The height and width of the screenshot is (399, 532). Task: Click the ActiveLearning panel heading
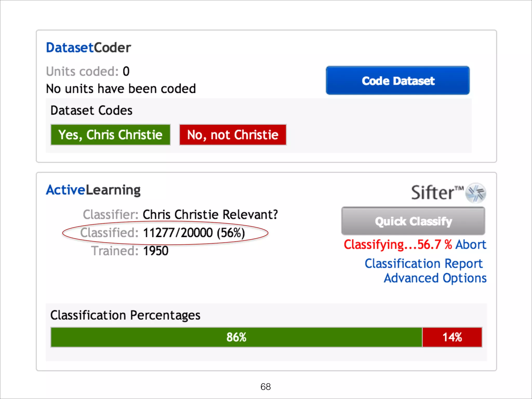93,190
